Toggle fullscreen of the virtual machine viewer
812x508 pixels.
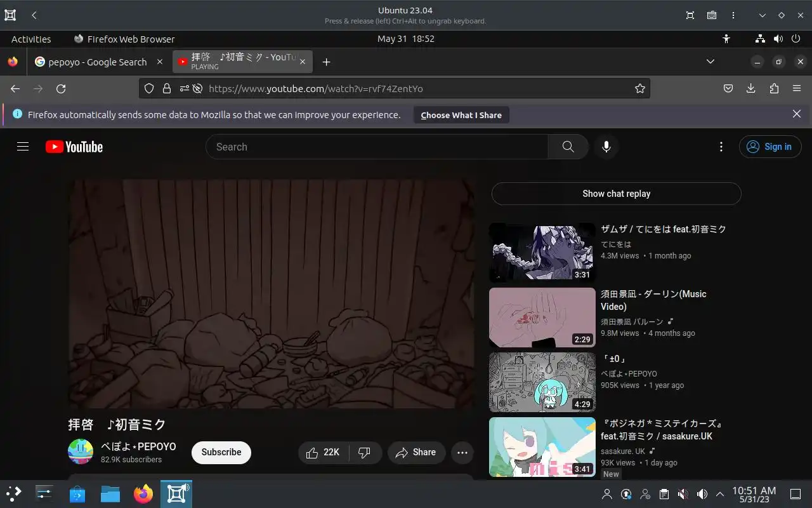tap(690, 15)
